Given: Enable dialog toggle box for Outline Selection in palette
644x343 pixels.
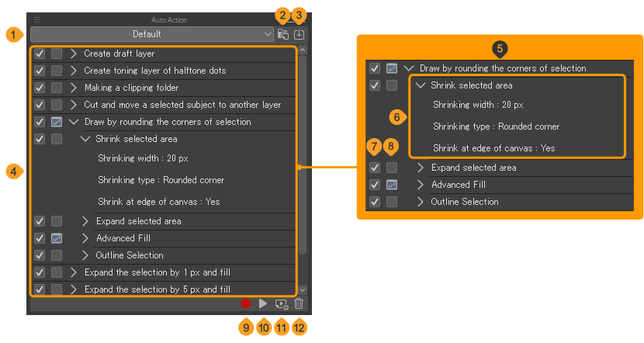Looking at the screenshot, I should 57,255.
